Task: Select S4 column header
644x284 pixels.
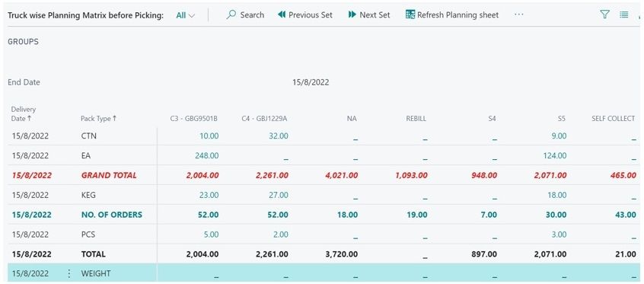Action: [492, 118]
